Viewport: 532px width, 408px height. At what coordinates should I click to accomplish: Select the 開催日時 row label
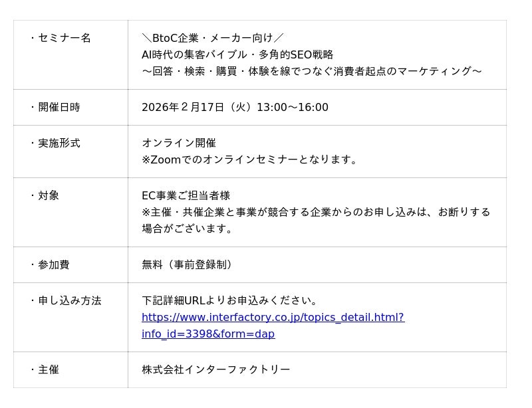point(58,107)
